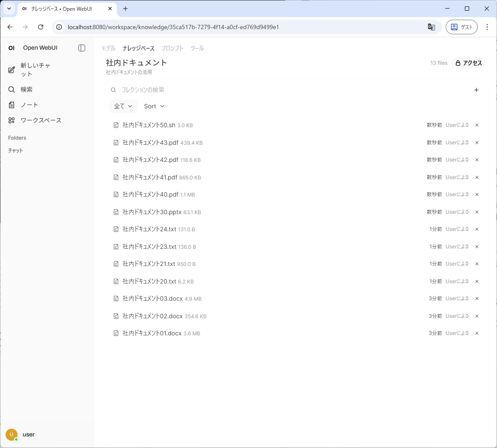Remove 社内ドキュメント01.docx using its X icon
Viewport: 497px width, 448px height.
[x=477, y=333]
